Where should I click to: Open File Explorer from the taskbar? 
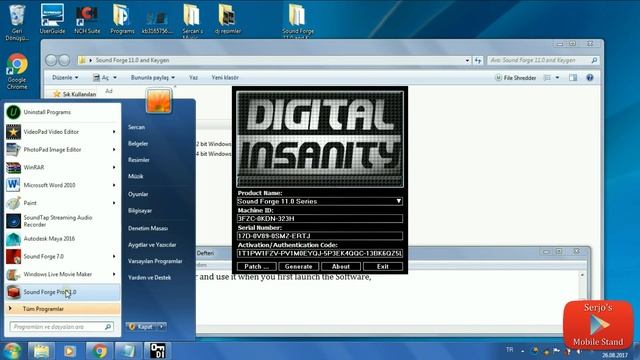click(x=41, y=351)
